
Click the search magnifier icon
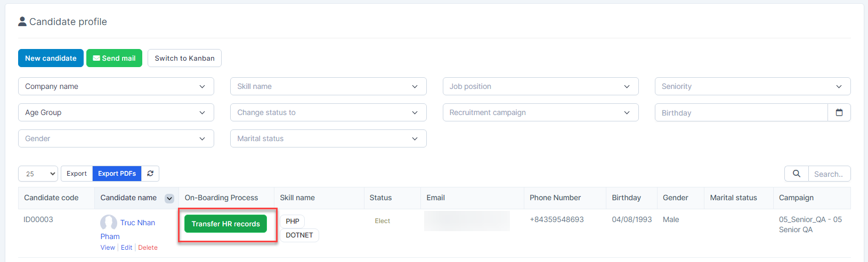(796, 174)
